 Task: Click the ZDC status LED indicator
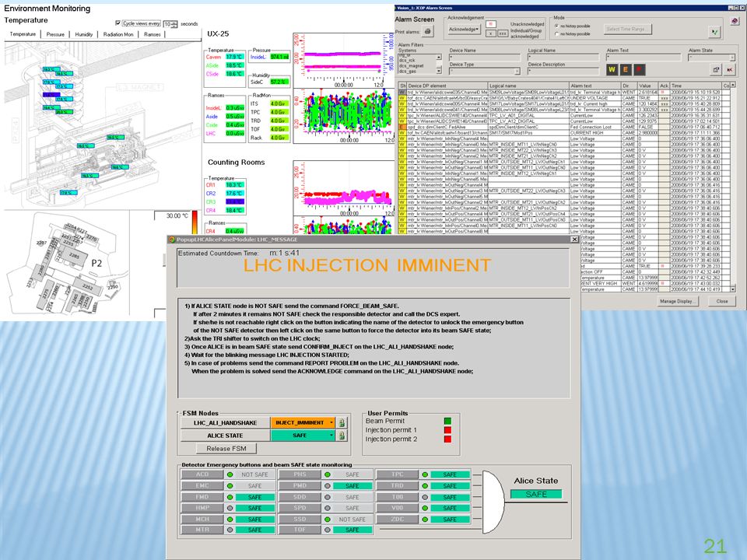(425, 520)
